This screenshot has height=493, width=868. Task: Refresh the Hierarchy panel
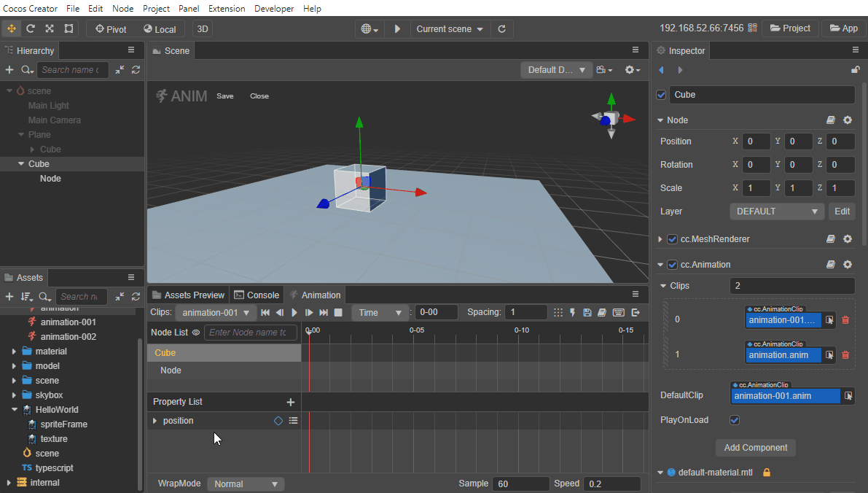(x=136, y=70)
